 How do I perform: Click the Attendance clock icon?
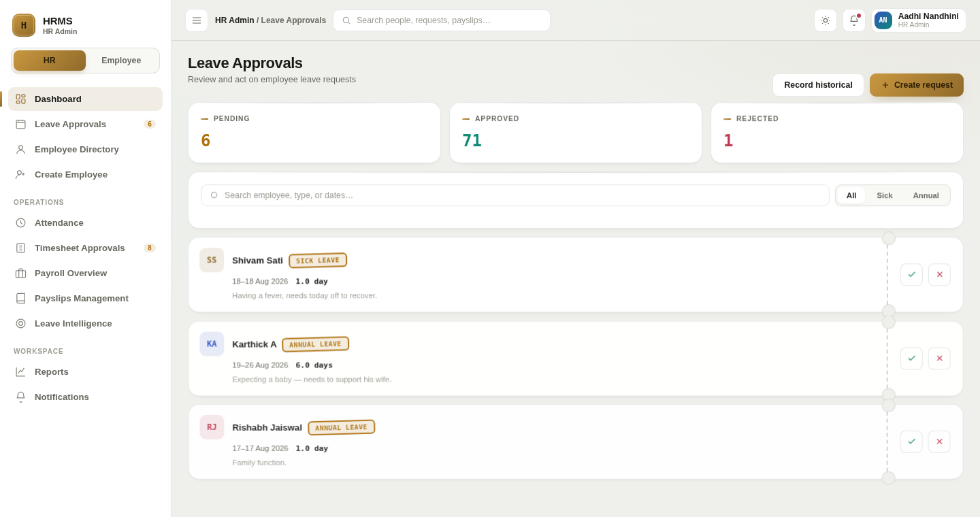21,223
